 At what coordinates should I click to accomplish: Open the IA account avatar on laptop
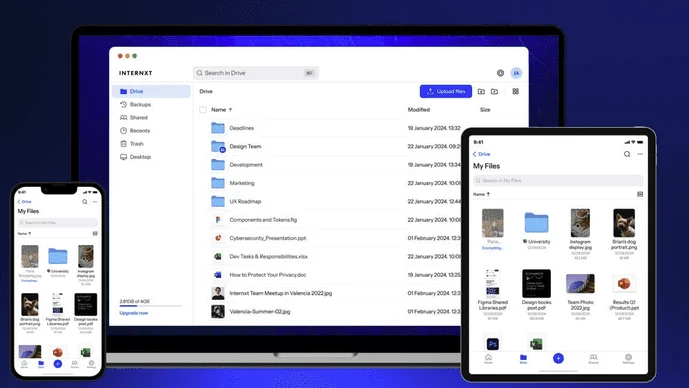pyautogui.click(x=516, y=73)
